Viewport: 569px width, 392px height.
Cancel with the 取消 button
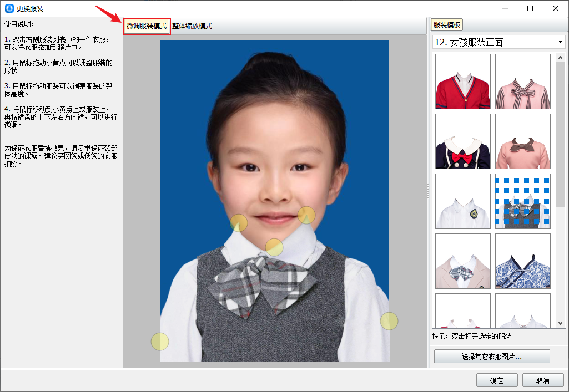[542, 380]
